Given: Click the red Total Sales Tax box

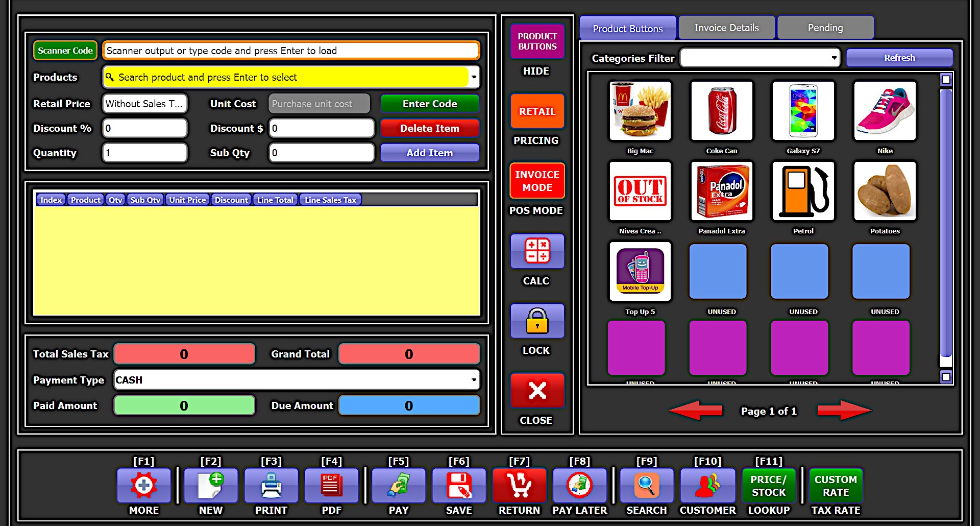Looking at the screenshot, I should pyautogui.click(x=184, y=354).
